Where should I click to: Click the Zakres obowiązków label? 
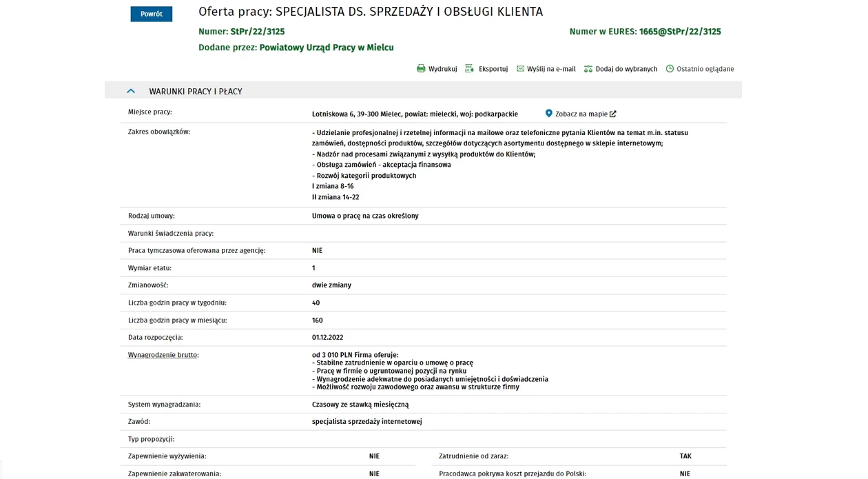pos(158,132)
